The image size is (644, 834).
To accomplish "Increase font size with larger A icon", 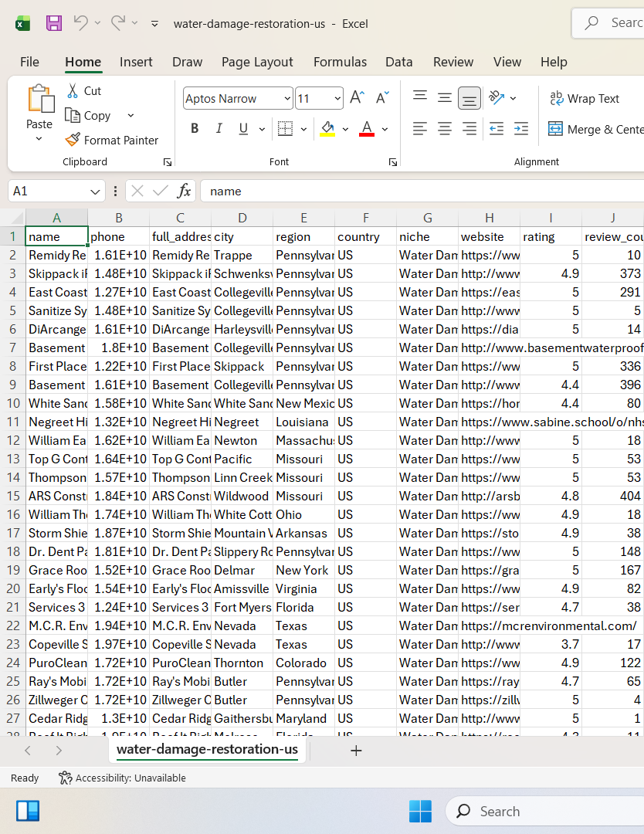I will (x=357, y=98).
